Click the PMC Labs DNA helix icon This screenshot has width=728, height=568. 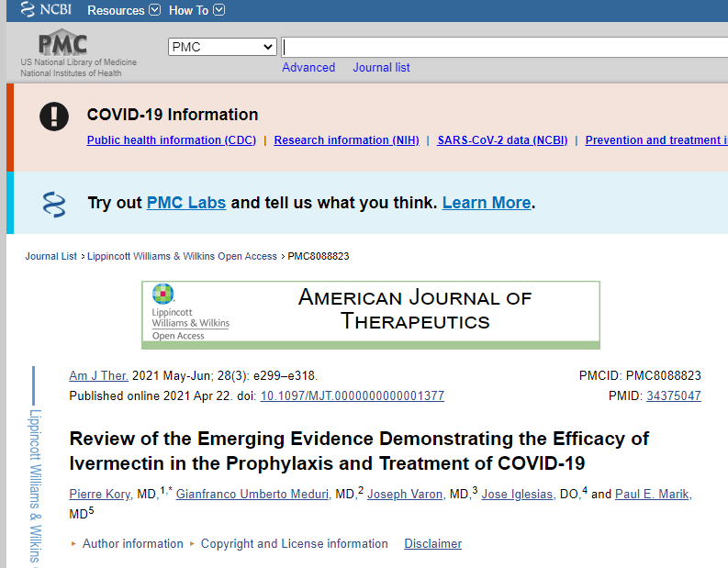(x=54, y=203)
